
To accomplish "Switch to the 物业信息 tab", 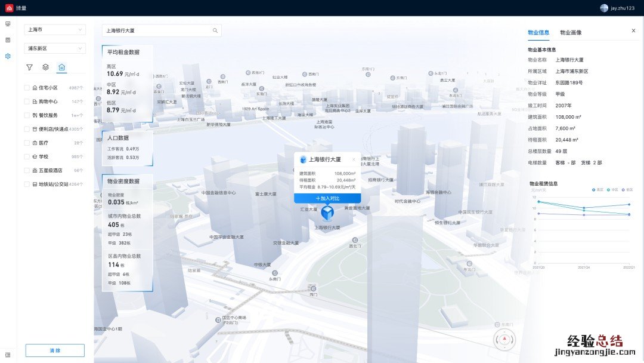I will tap(538, 32).
